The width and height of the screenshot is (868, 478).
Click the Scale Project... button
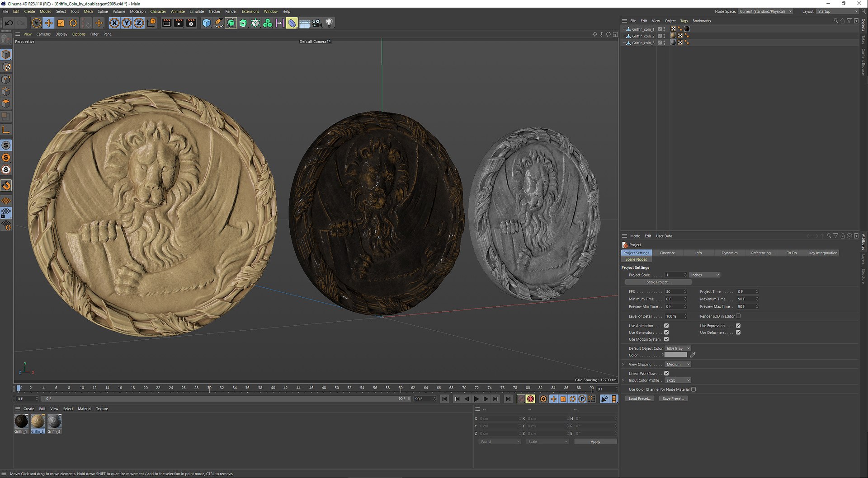point(658,282)
